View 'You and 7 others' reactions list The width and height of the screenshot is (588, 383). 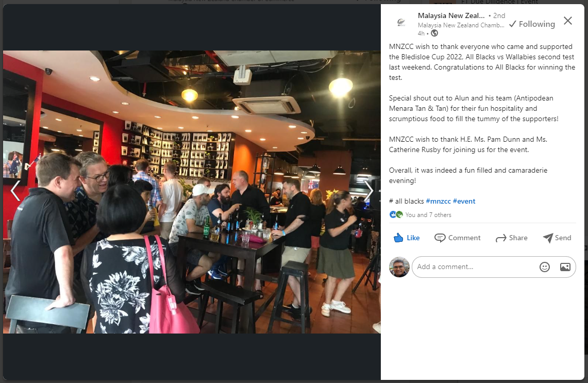pyautogui.click(x=428, y=215)
